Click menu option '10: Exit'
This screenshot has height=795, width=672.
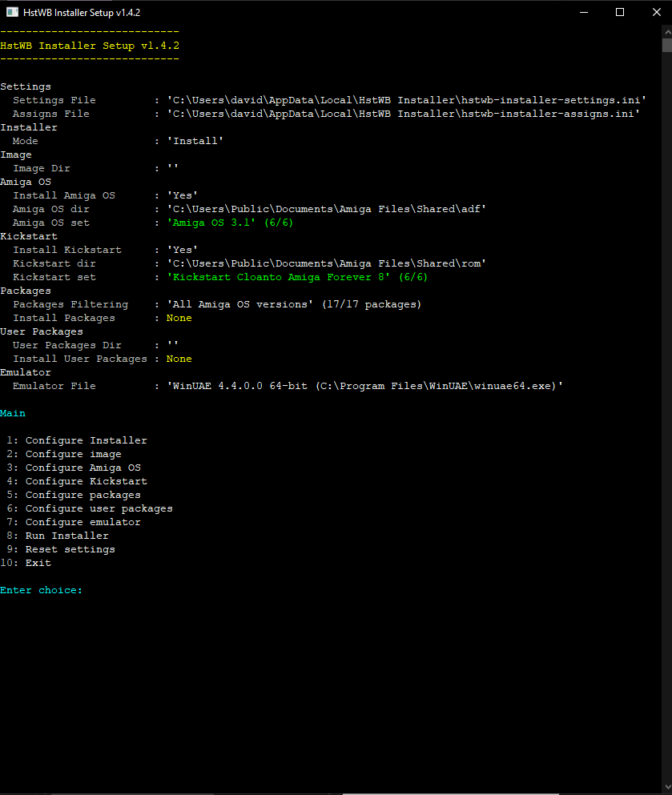coord(26,564)
